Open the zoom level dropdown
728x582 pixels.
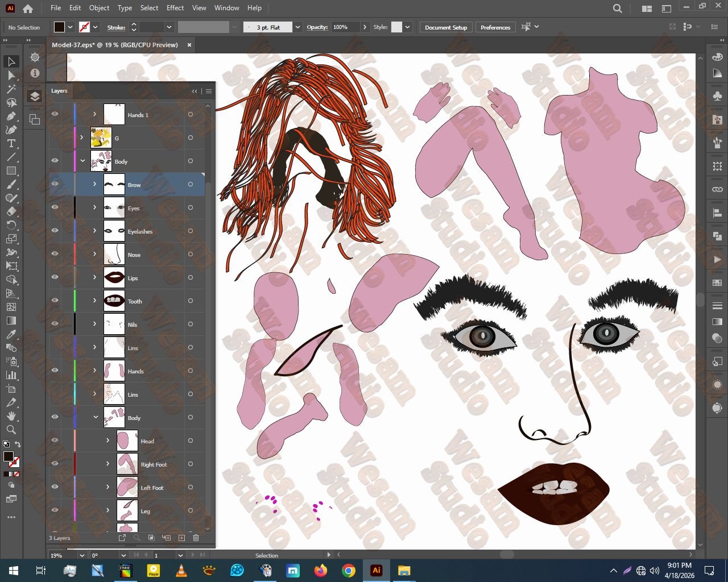point(81,555)
